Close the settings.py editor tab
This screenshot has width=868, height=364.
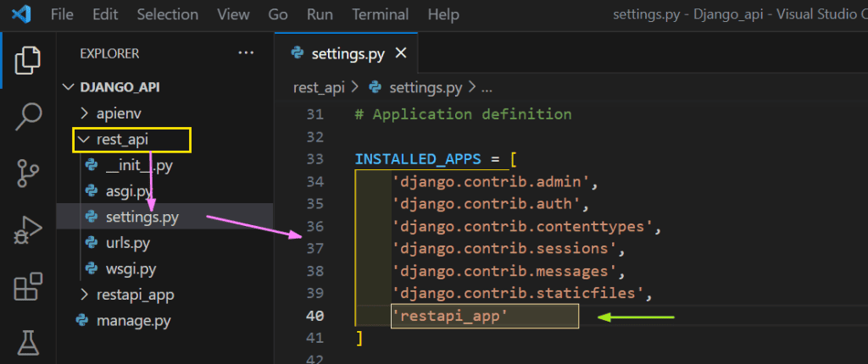400,53
